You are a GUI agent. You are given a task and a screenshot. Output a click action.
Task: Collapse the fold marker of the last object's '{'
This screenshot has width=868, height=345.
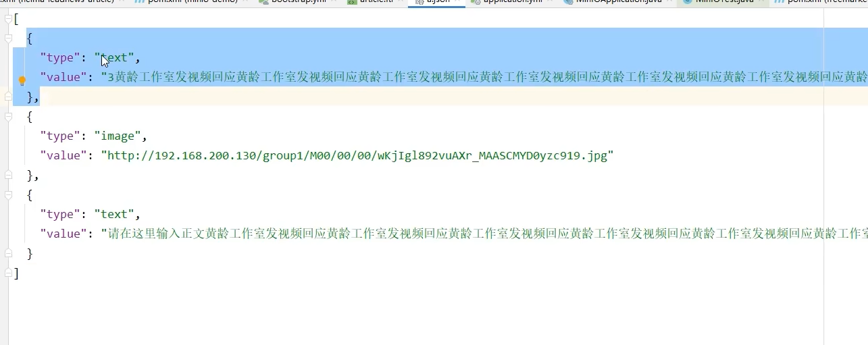click(x=8, y=194)
